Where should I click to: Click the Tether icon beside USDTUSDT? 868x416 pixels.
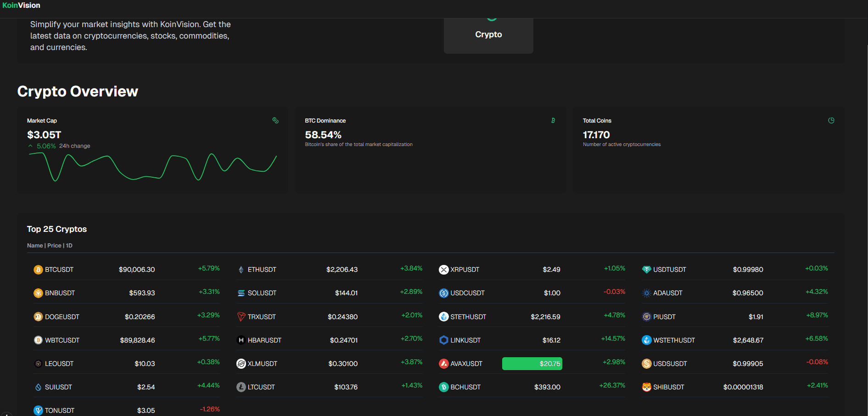(646, 270)
